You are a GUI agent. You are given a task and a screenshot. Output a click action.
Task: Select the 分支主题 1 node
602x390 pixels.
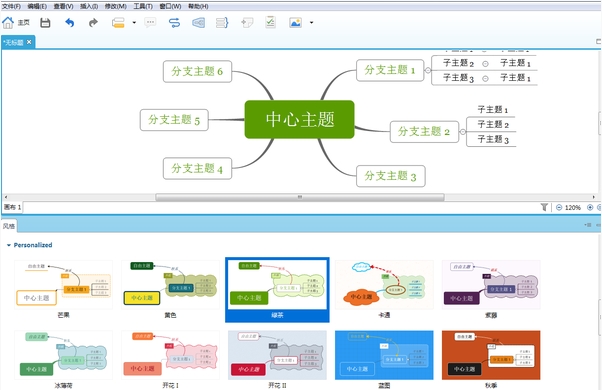390,70
